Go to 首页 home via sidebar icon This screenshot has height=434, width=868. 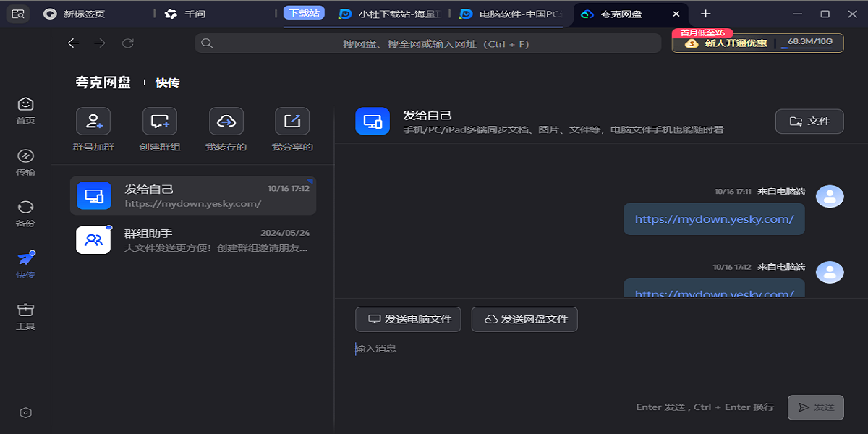[x=25, y=110]
